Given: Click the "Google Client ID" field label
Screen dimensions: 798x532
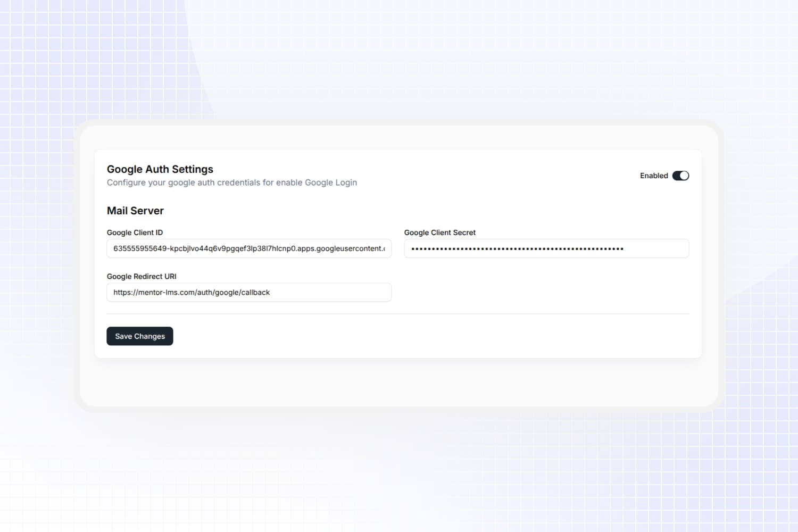Looking at the screenshot, I should pyautogui.click(x=135, y=232).
